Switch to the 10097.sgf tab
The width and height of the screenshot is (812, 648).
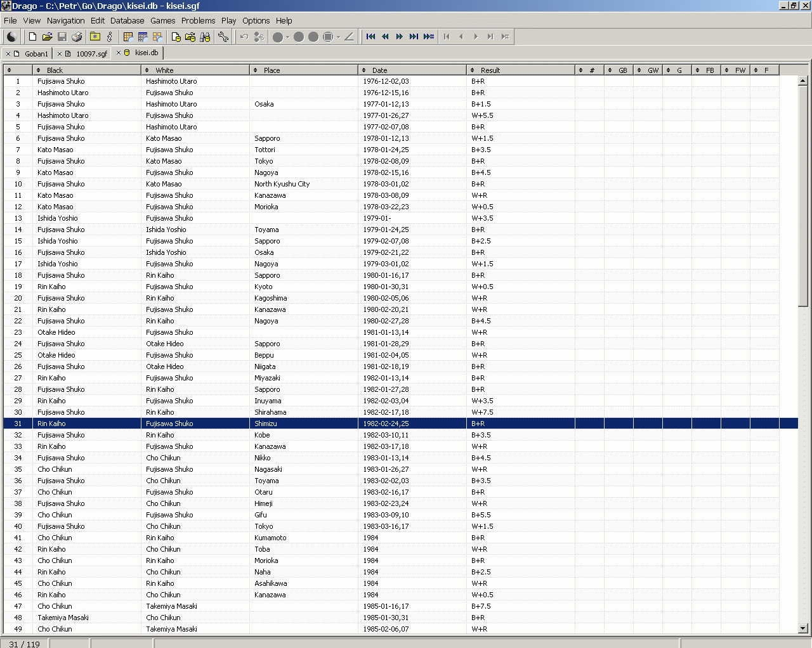[91, 54]
